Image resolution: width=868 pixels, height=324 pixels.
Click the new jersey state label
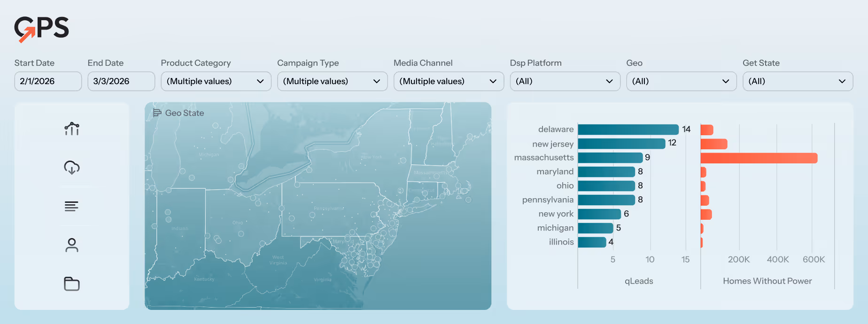click(553, 144)
